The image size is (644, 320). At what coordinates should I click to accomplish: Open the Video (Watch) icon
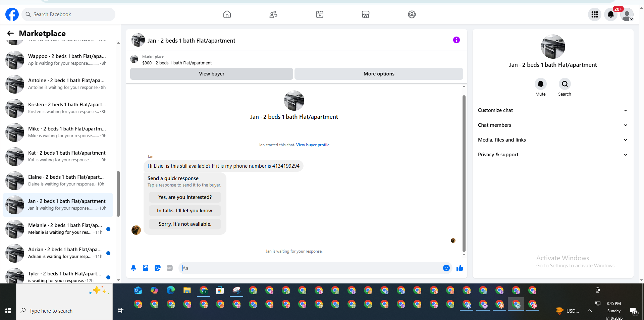(320, 14)
